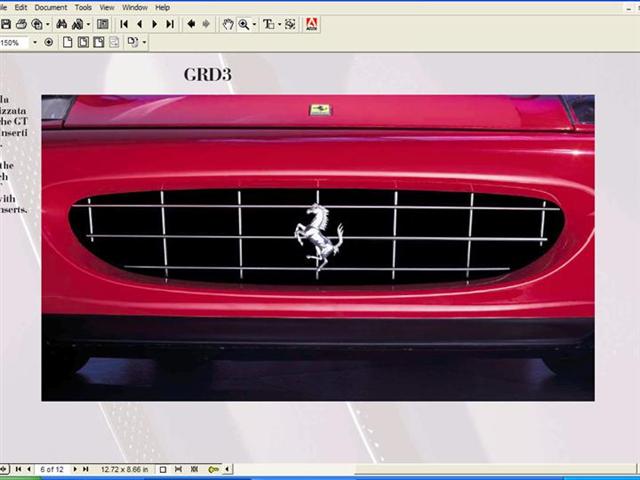The width and height of the screenshot is (640, 480).
Task: Select the Graphics Select tool
Action: [290, 24]
